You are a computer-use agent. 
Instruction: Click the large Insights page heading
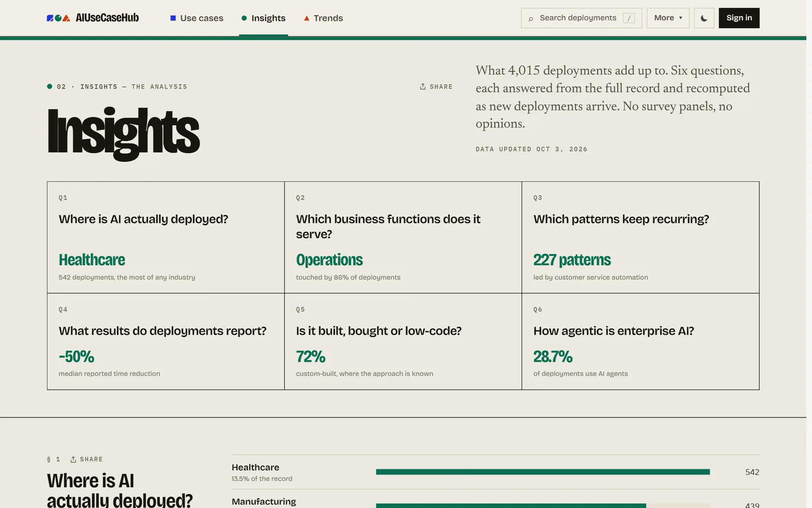(x=123, y=133)
